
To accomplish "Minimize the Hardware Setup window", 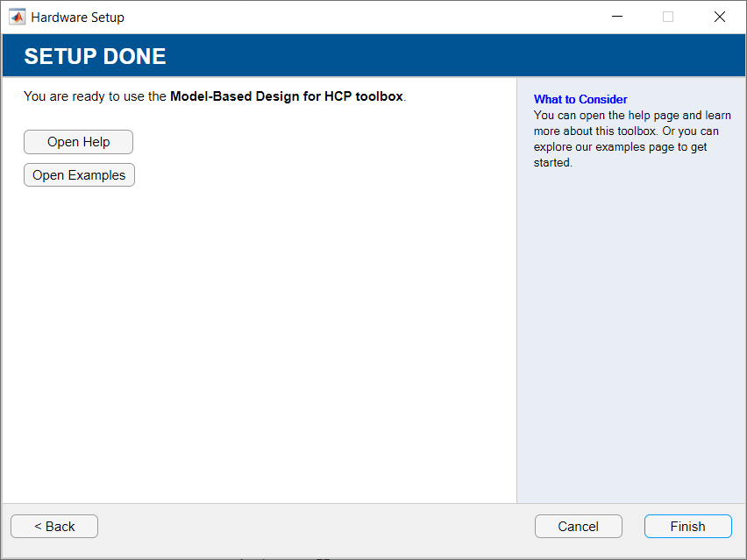I will click(x=617, y=17).
